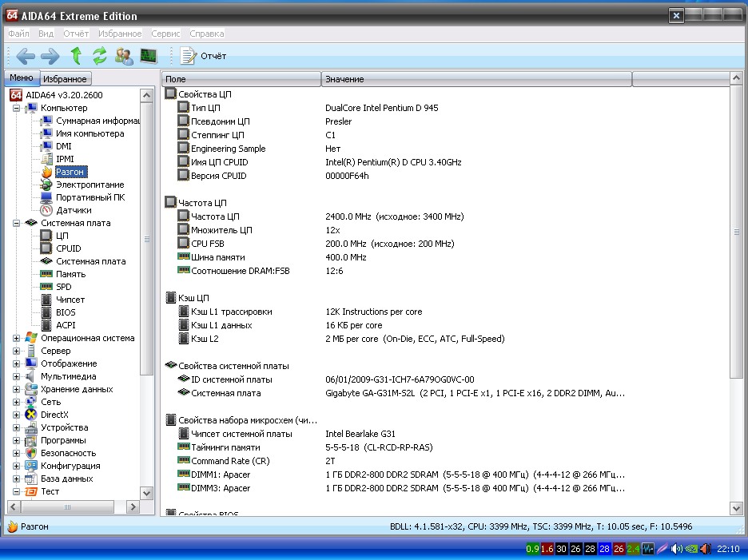Screen dimensions: 748x560
Task: Expand the DirectX node
Action: 16,415
